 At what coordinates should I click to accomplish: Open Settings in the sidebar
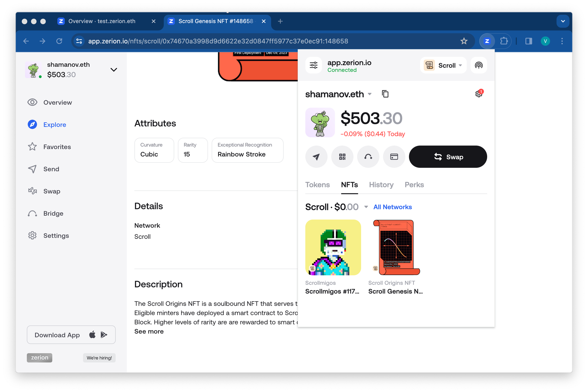tap(49, 235)
